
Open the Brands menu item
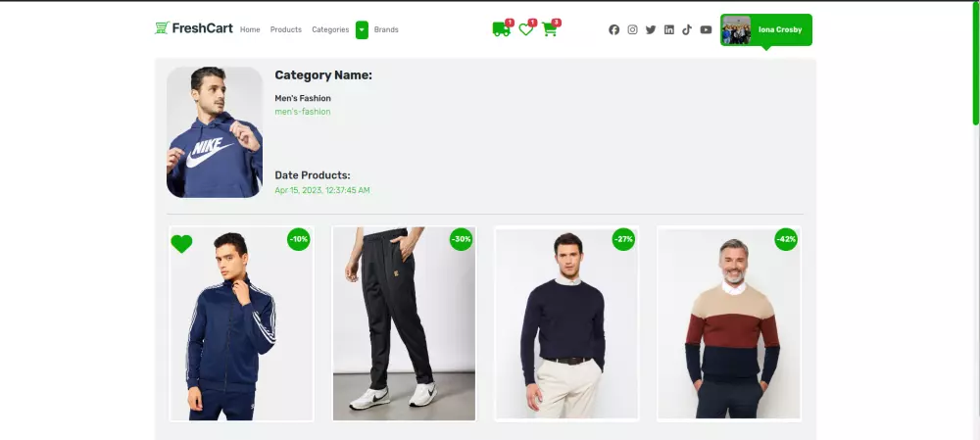click(x=386, y=30)
